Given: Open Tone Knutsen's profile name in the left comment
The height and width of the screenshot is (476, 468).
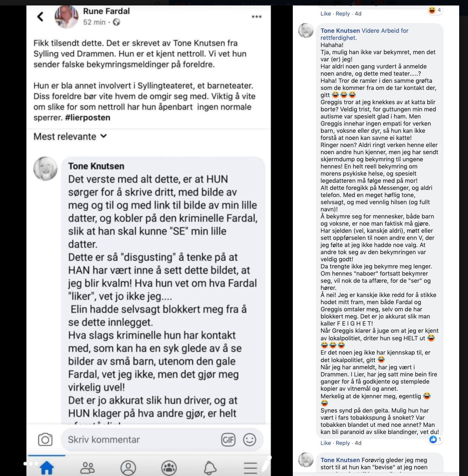Looking at the screenshot, I should point(96,166).
